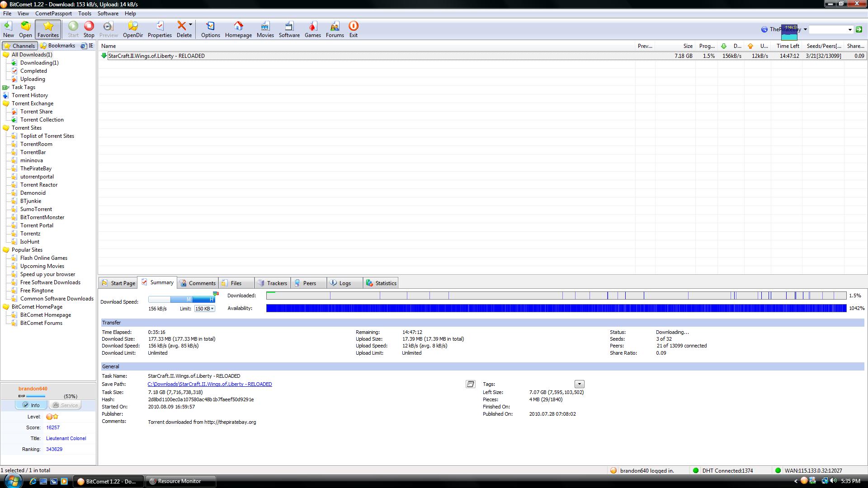This screenshot has width=868, height=488.
Task: Open BitComet Forums sidebar entry
Action: 41,323
